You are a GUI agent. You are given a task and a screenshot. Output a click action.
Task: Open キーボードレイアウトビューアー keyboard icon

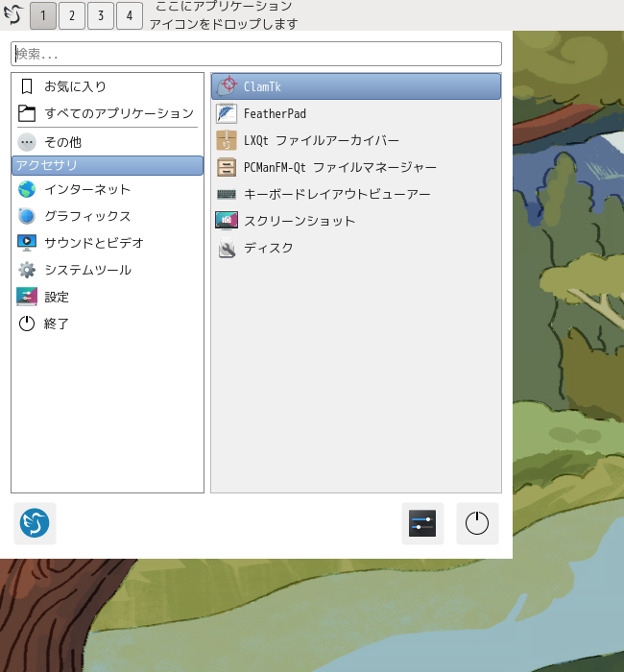pyautogui.click(x=227, y=194)
